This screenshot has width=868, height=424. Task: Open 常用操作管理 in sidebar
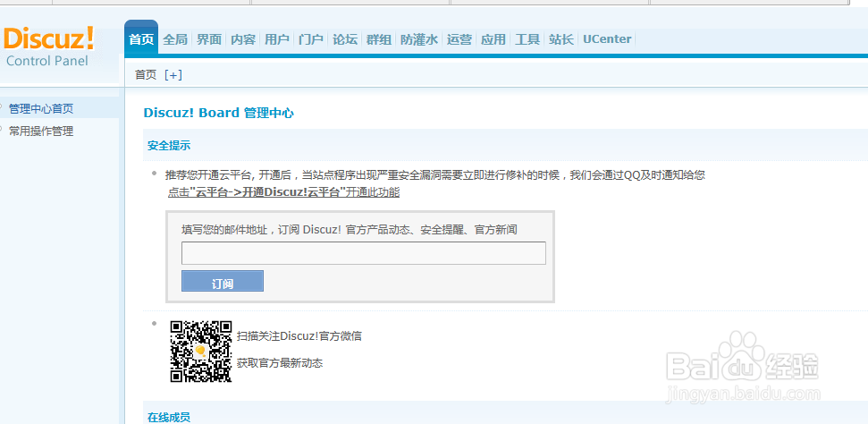tap(41, 131)
